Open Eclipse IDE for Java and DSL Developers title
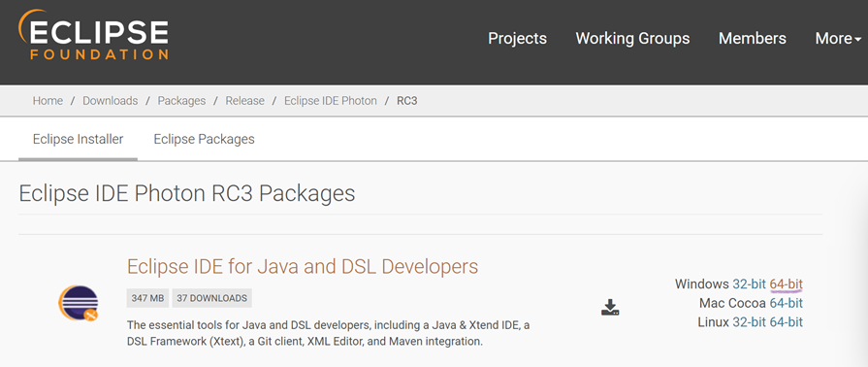 303,267
